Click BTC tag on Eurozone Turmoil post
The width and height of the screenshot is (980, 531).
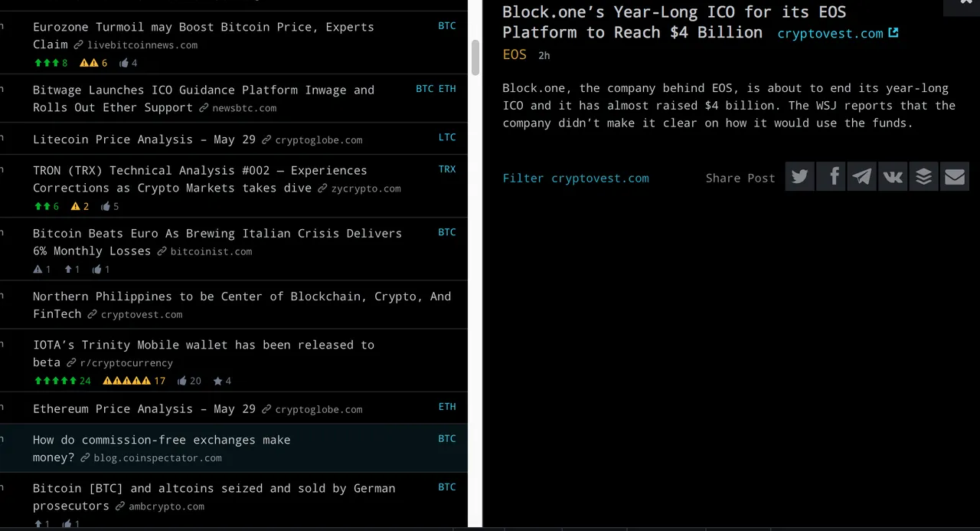pos(446,26)
